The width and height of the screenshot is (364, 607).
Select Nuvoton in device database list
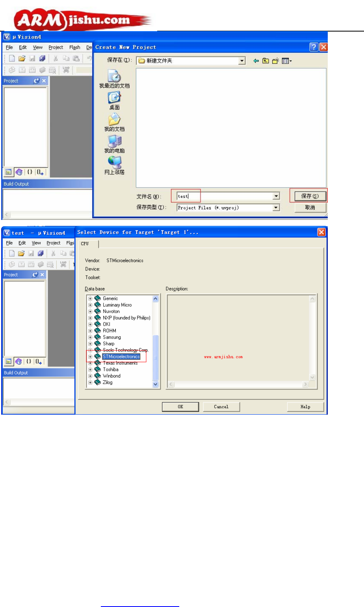tap(111, 311)
